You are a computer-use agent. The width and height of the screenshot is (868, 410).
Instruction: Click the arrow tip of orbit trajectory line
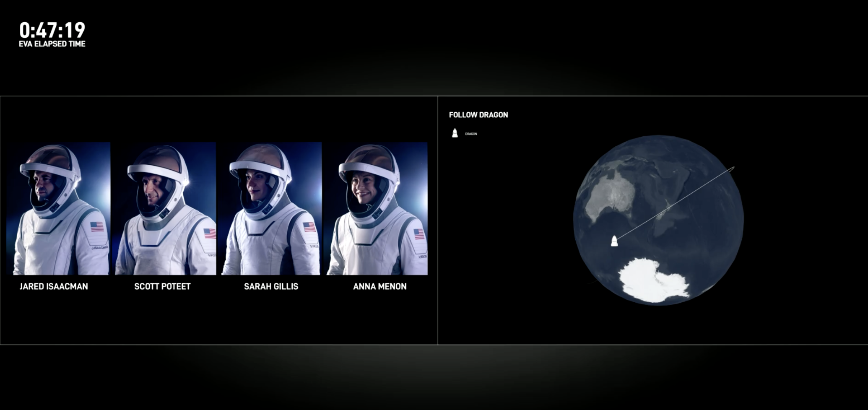tap(733, 168)
